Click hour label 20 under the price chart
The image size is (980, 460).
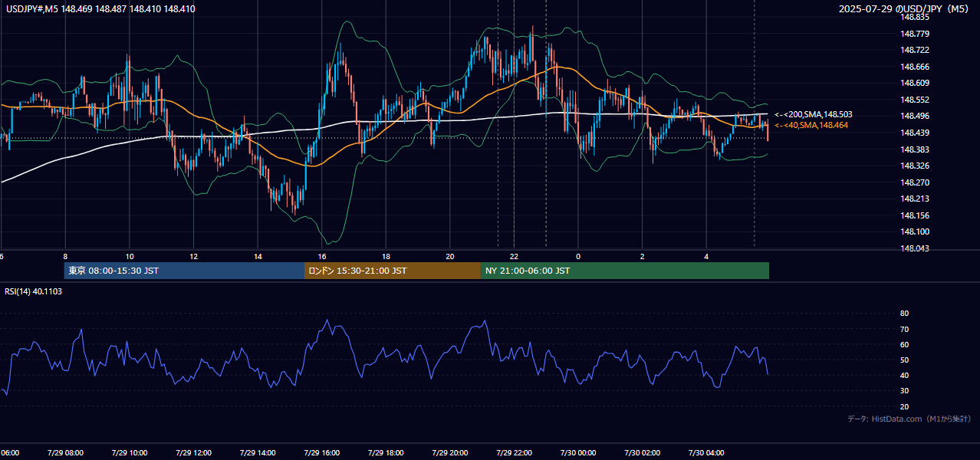(x=450, y=256)
